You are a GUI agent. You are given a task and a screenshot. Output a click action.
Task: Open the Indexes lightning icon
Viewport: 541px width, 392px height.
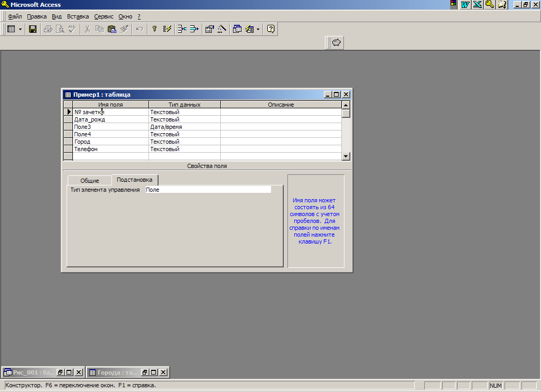click(x=167, y=29)
